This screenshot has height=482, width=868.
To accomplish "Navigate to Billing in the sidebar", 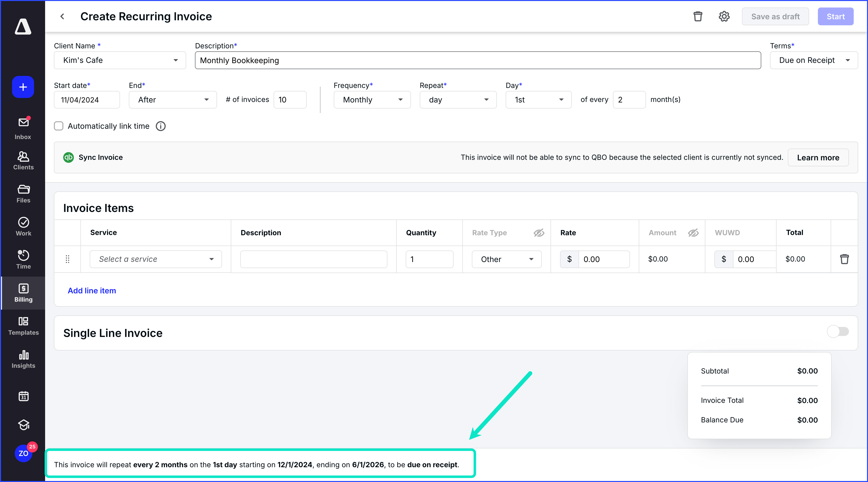I will coord(23,293).
